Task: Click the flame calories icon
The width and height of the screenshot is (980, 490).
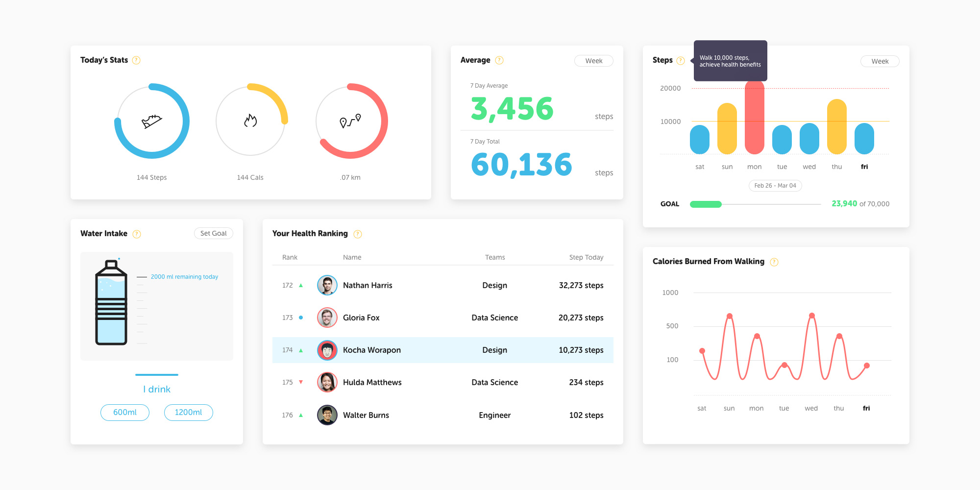Action: click(250, 121)
